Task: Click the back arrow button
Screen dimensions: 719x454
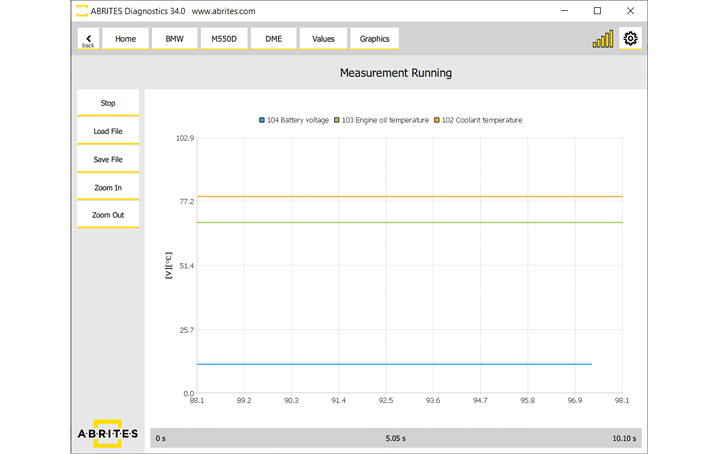Action: (x=88, y=39)
